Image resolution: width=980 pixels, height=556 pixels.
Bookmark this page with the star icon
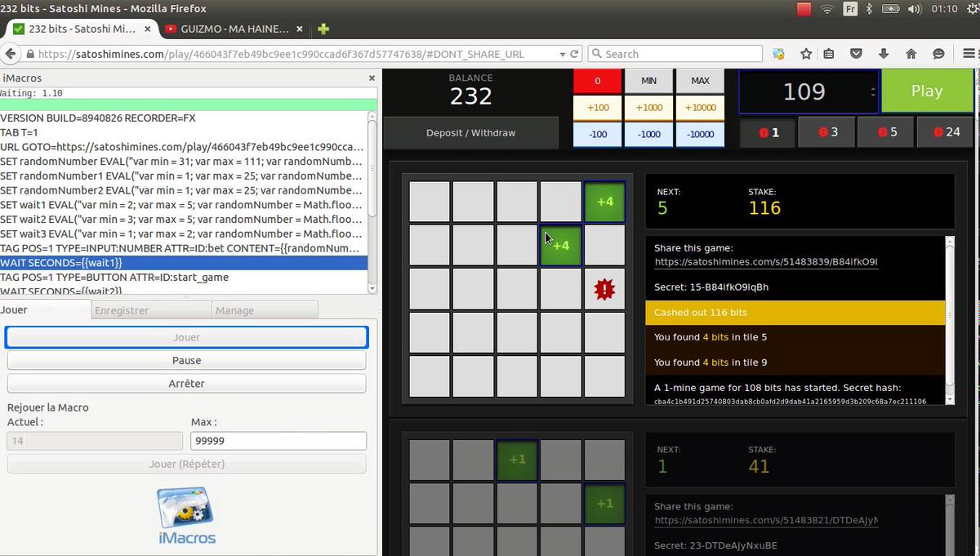point(806,54)
